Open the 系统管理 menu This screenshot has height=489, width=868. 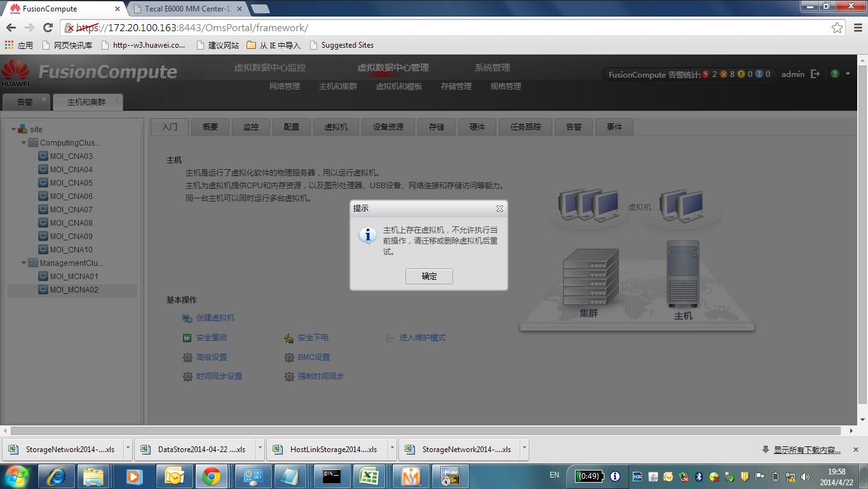coord(492,67)
